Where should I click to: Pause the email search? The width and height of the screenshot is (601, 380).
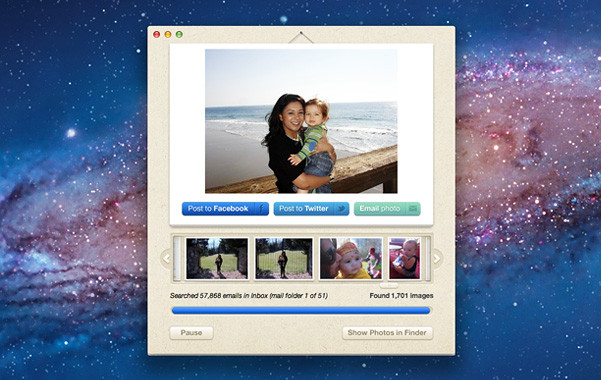[191, 332]
